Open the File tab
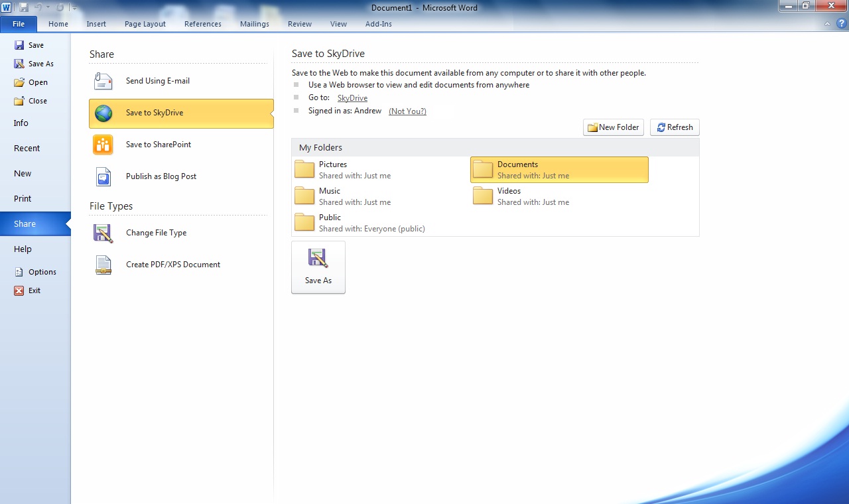 [19, 24]
